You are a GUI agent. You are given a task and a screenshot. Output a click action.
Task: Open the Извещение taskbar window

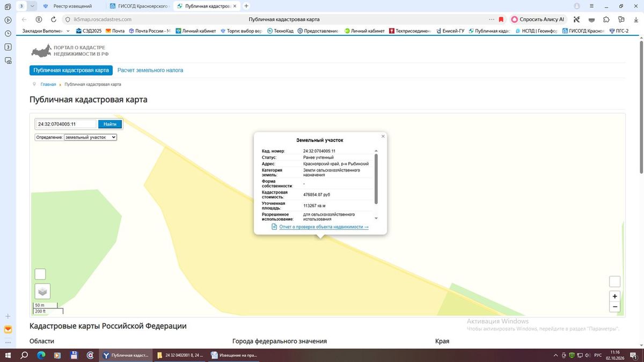234,355
